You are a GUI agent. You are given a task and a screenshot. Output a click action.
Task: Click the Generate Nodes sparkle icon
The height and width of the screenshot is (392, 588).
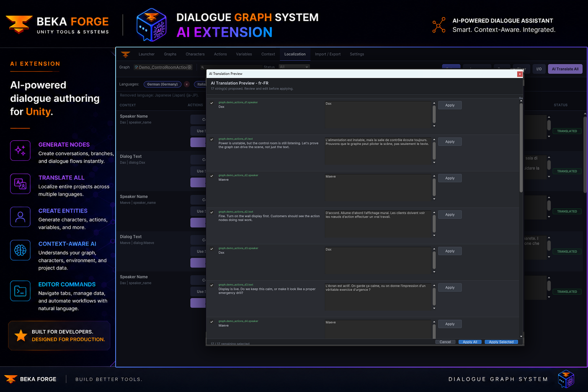(x=20, y=150)
